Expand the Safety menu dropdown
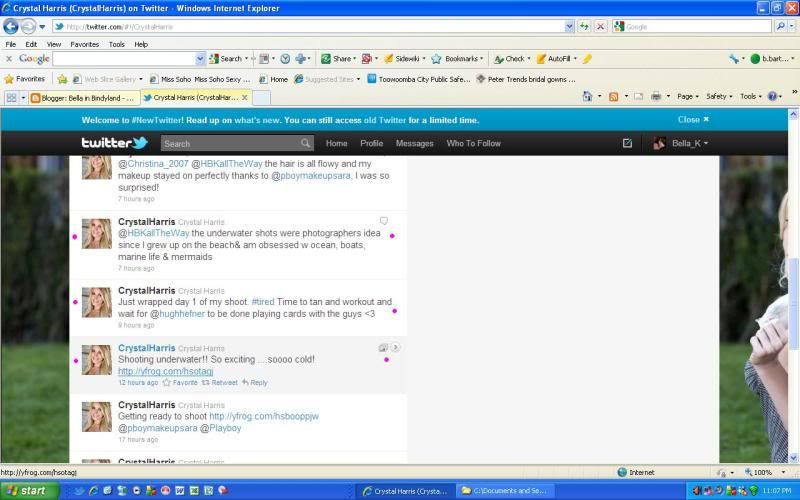This screenshot has width=800, height=500. (x=719, y=96)
